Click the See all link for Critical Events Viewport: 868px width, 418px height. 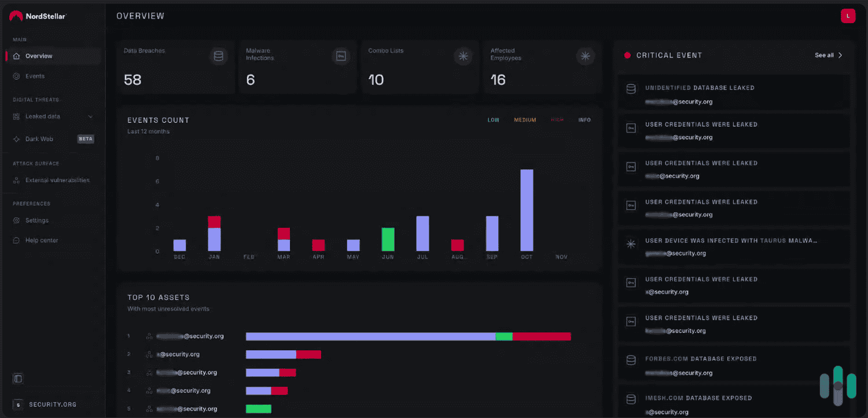[827, 55]
